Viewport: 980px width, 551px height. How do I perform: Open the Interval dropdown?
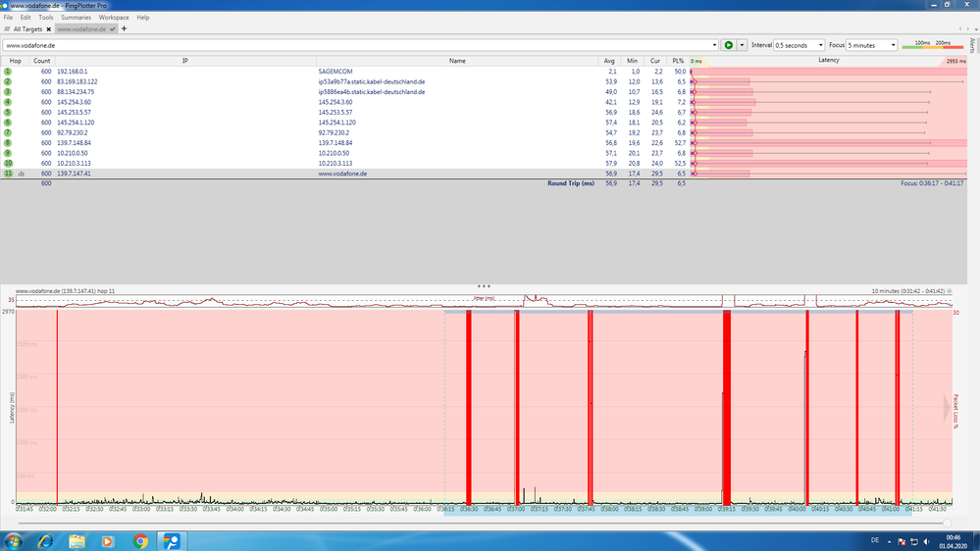[x=799, y=45]
